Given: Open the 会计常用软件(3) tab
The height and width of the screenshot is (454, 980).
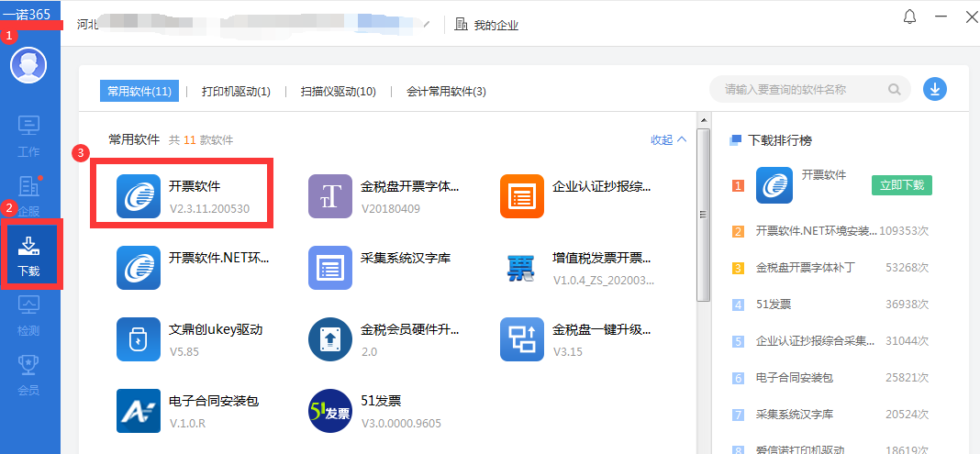Looking at the screenshot, I should click(x=446, y=91).
